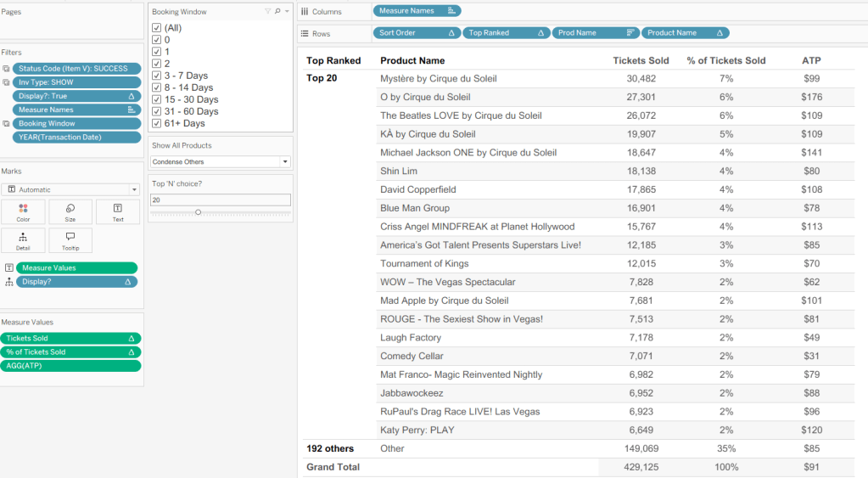This screenshot has height=478, width=868.
Task: Click the search icon in Booking Window filter
Action: [x=277, y=12]
